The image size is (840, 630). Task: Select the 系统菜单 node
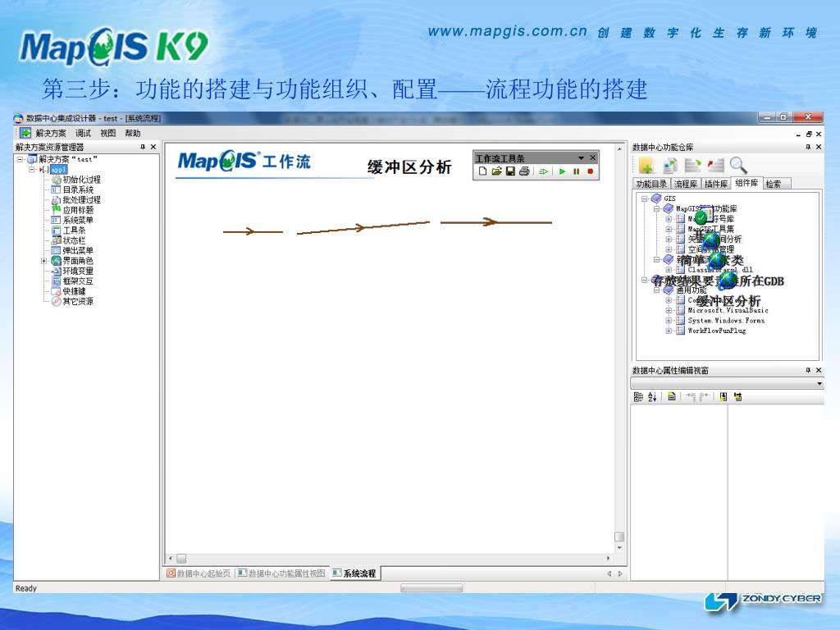click(78, 220)
